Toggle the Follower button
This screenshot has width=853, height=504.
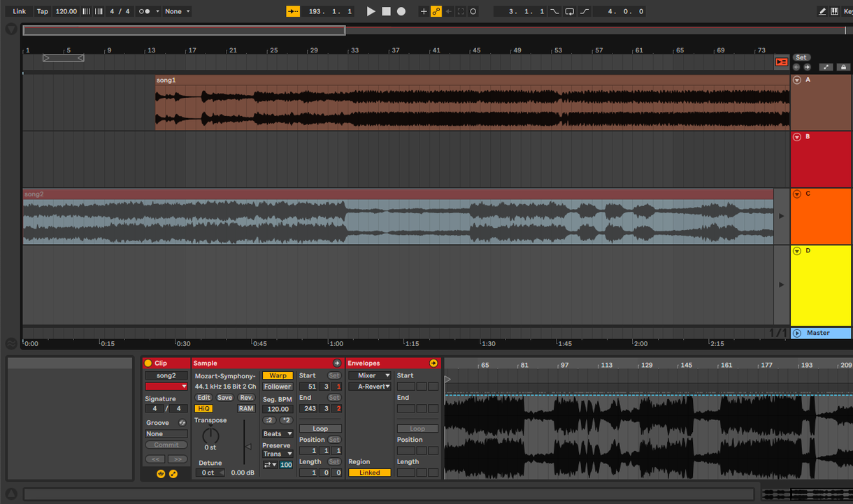278,387
